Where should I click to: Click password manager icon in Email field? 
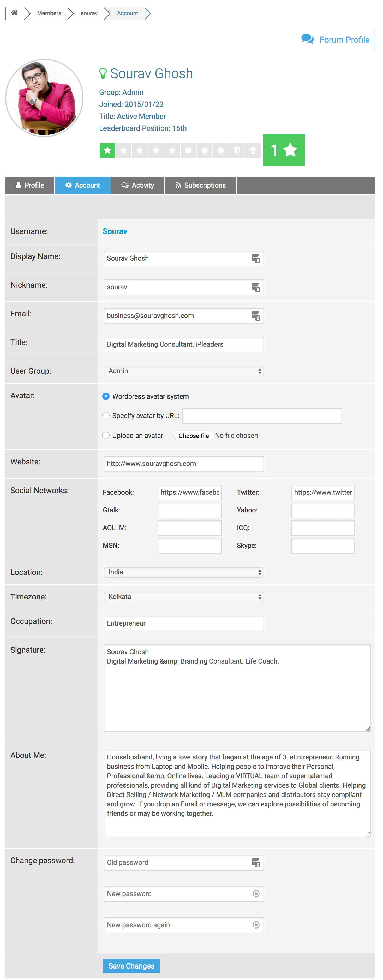[256, 316]
